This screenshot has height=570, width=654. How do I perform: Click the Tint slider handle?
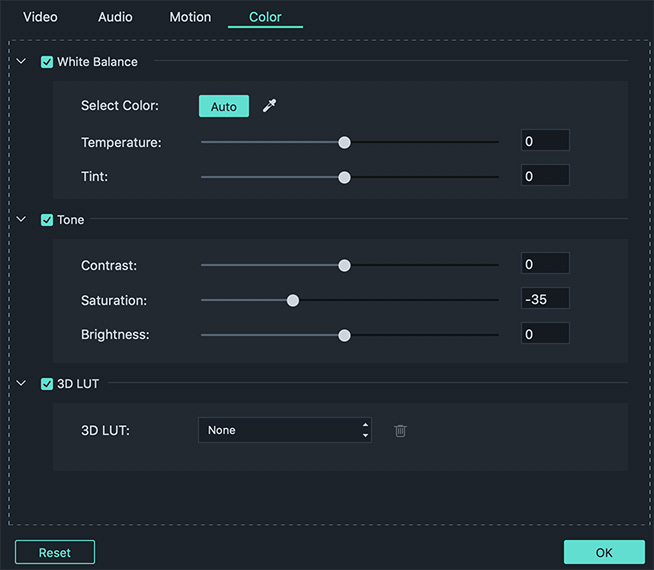(345, 178)
